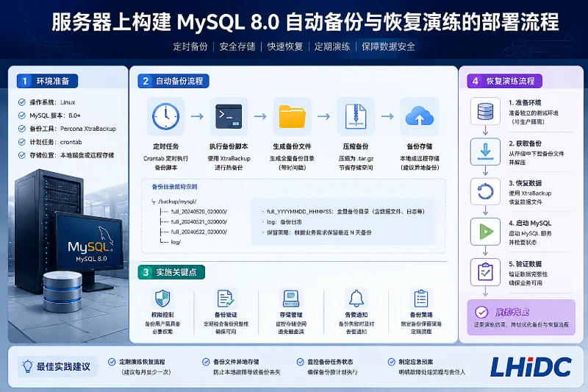Click the 自动备份流程 section header
This screenshot has height=392, width=588.
point(173,81)
